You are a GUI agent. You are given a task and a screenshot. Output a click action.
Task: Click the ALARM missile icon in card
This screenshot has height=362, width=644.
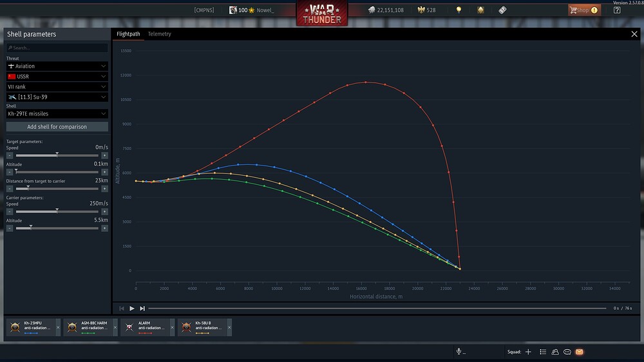[x=129, y=327]
